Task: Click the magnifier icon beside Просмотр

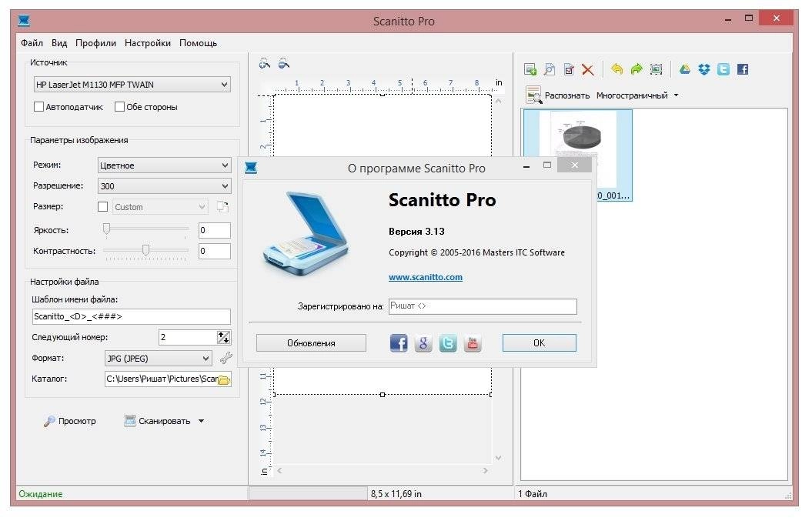Action: [49, 421]
